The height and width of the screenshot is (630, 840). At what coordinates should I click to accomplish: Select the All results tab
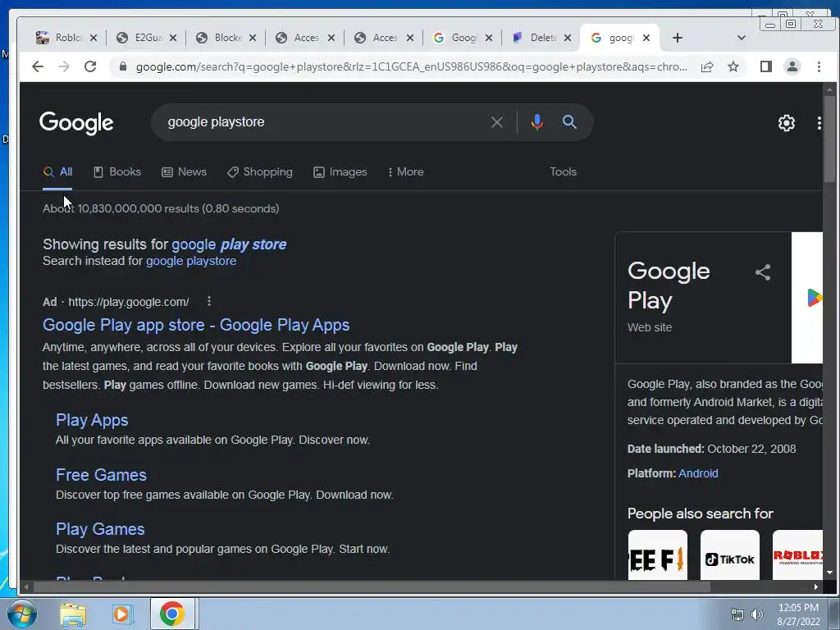(57, 172)
